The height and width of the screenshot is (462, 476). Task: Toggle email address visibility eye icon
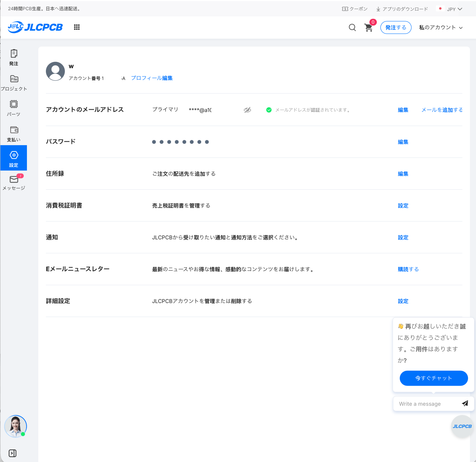247,110
